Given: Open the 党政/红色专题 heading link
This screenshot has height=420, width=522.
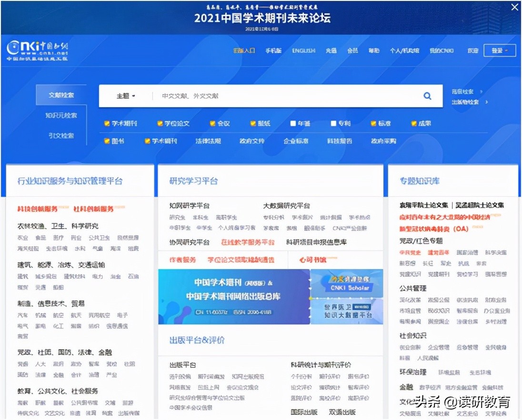Looking at the screenshot, I should click(x=421, y=240).
